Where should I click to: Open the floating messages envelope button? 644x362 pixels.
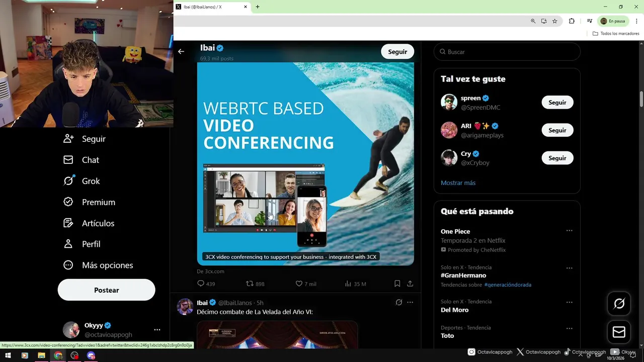(619, 332)
